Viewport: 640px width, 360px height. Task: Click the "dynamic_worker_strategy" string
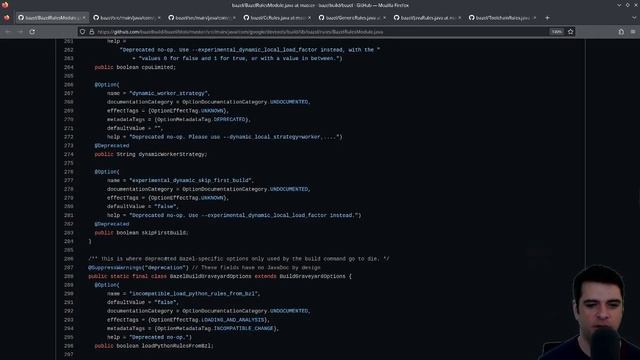(169, 93)
